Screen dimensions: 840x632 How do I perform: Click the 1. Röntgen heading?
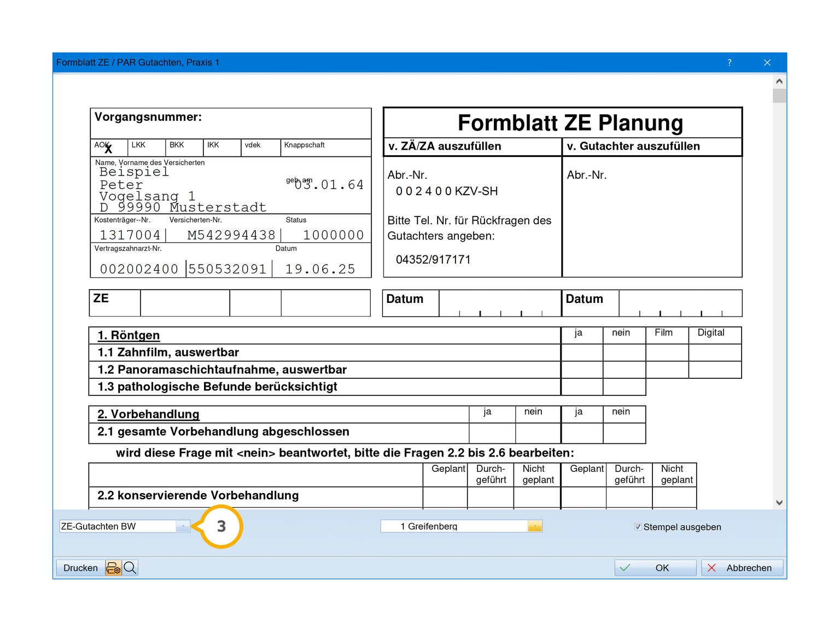[x=129, y=335]
